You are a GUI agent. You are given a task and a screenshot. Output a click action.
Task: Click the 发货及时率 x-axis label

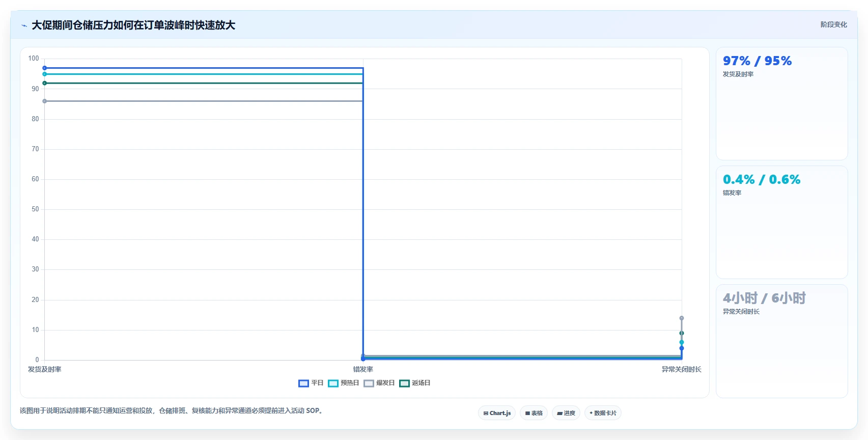pos(45,369)
